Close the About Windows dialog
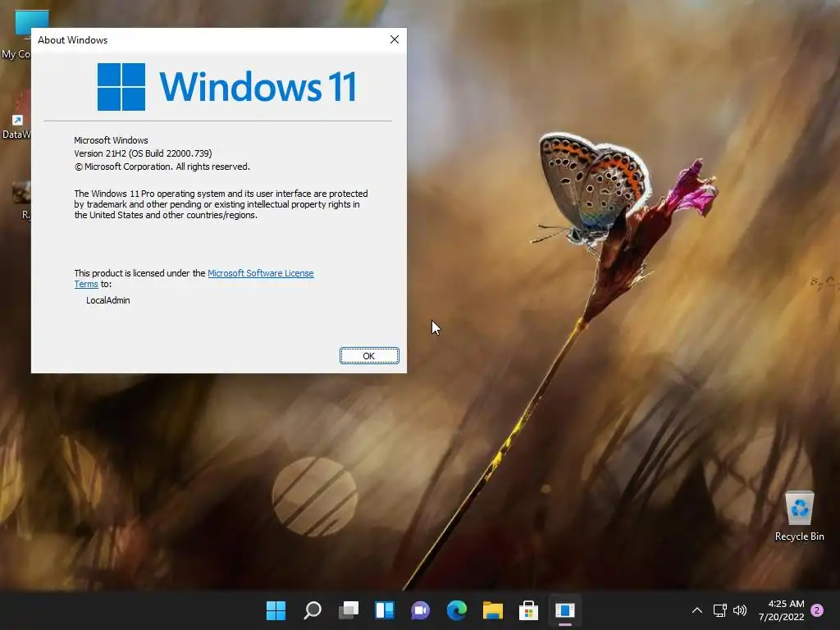The width and height of the screenshot is (840, 630). 395,39
